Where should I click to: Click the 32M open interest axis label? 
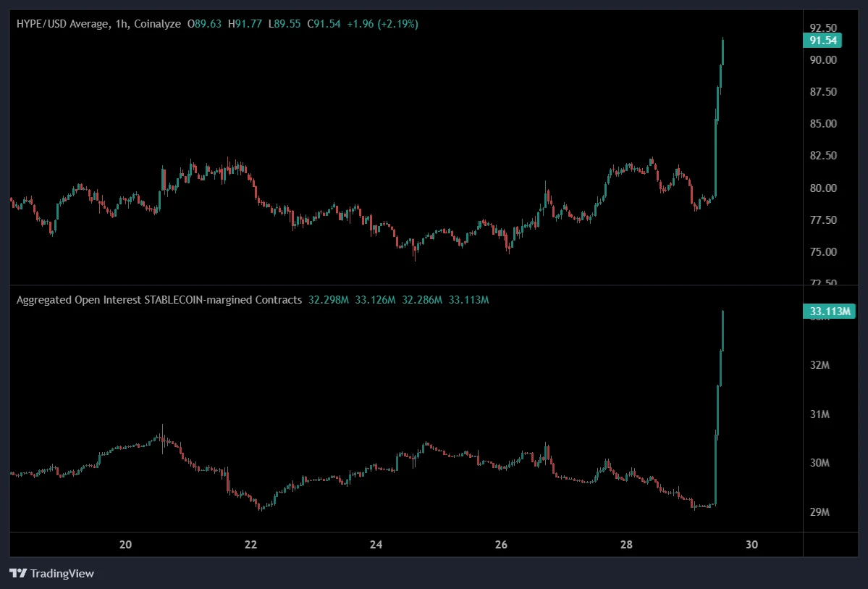click(819, 365)
